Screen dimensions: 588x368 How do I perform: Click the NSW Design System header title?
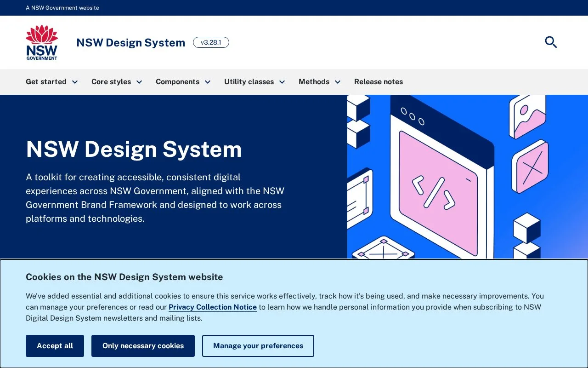point(130,43)
